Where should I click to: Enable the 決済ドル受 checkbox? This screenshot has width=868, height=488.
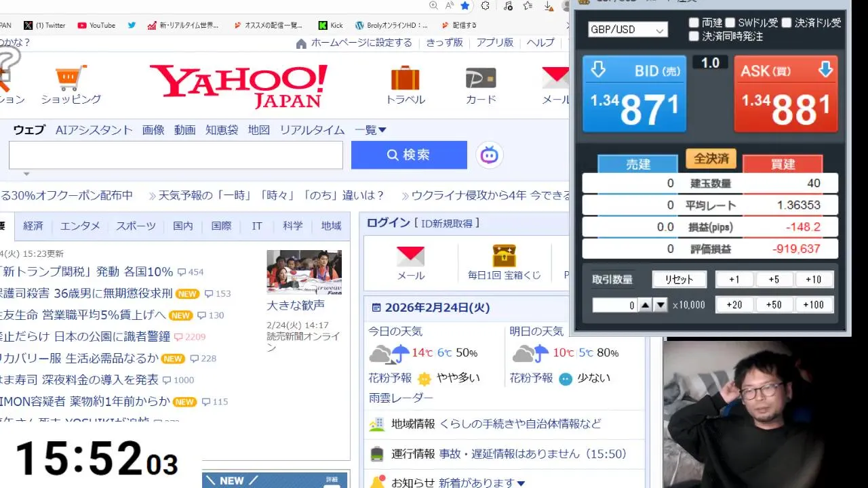click(x=786, y=22)
